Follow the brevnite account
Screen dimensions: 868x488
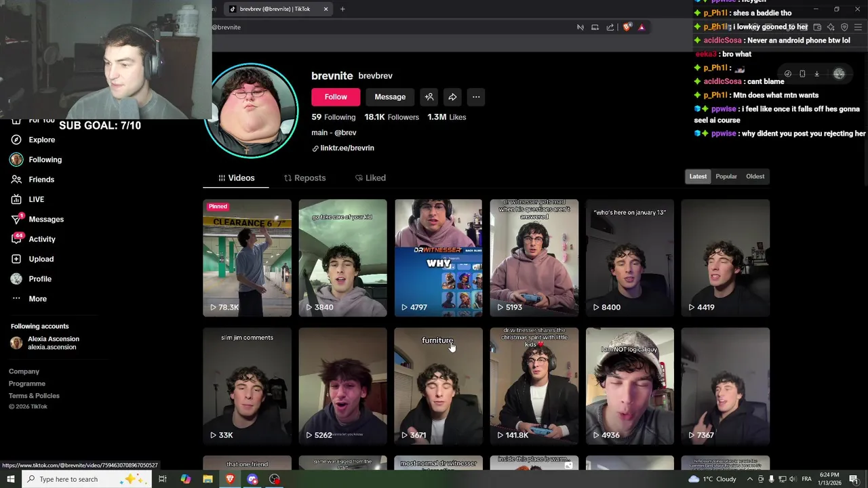(336, 97)
